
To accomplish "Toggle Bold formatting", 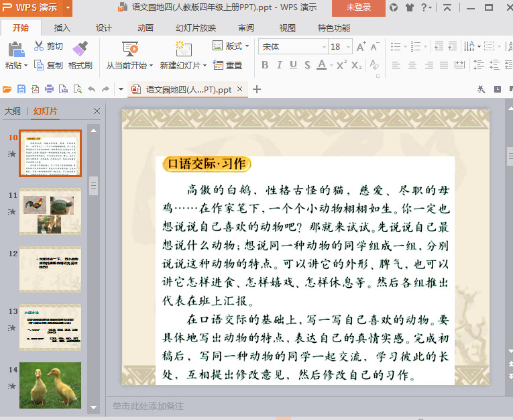I will (264, 65).
